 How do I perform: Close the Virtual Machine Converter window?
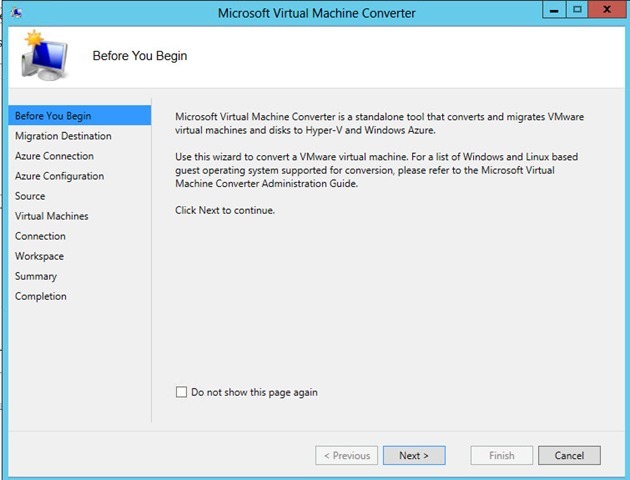click(607, 10)
